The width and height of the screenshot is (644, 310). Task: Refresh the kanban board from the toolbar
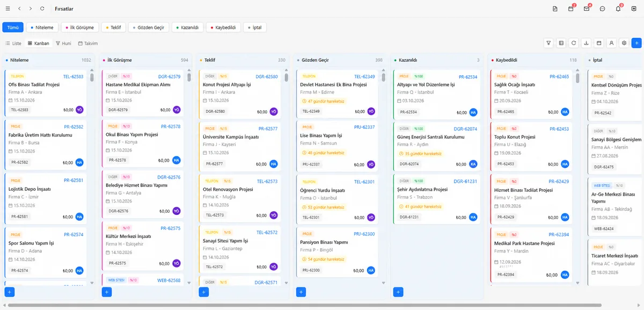pos(574,43)
